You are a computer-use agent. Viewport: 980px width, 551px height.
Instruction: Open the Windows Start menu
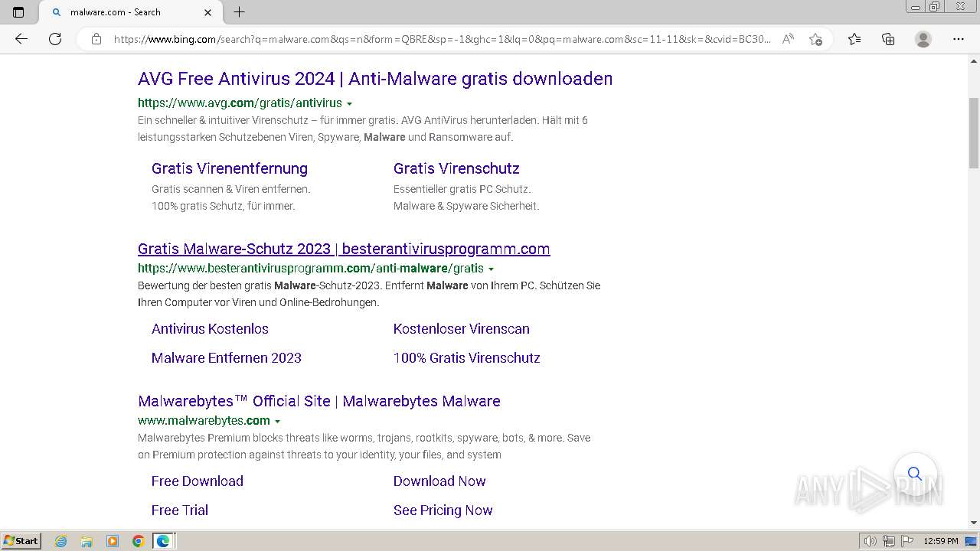[21, 541]
